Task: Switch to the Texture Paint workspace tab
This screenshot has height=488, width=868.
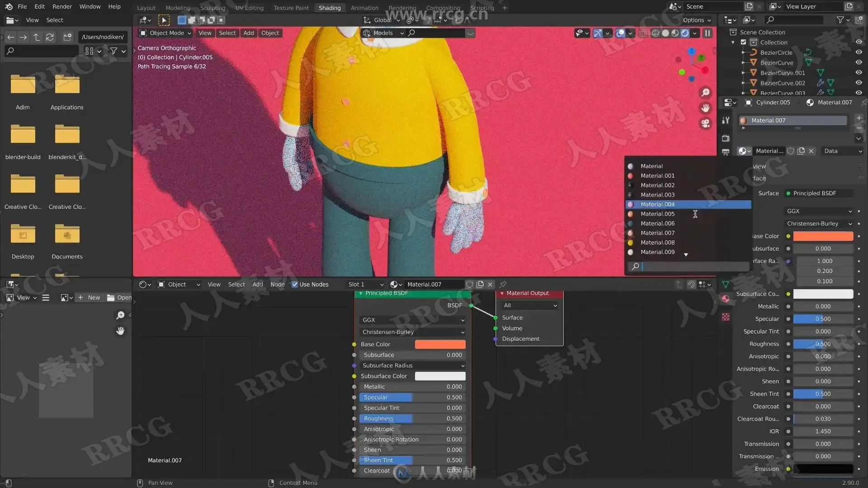Action: [291, 8]
